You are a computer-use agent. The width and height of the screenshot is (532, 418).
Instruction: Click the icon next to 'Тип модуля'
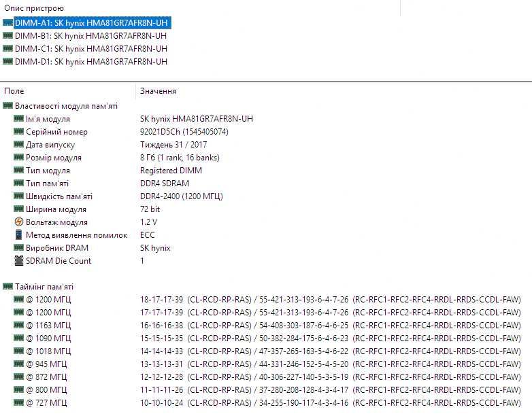pyautogui.click(x=18, y=170)
